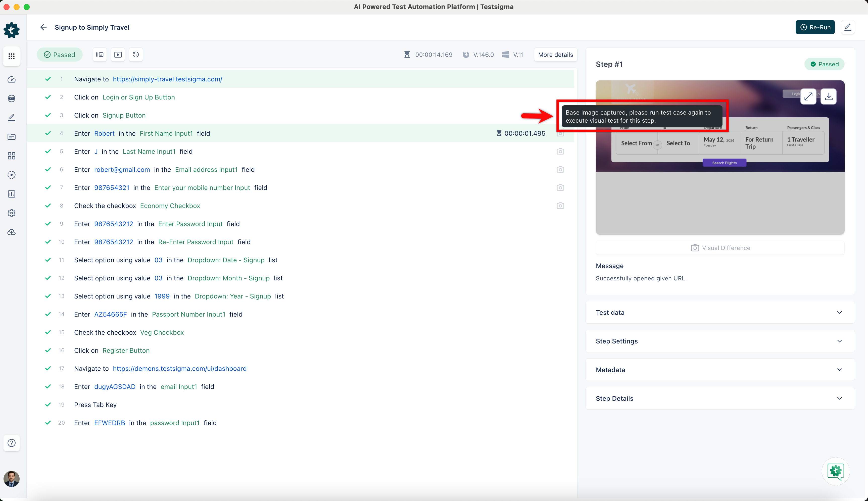The width and height of the screenshot is (868, 501).
Task: Click the First Name Input1 element
Action: pyautogui.click(x=166, y=133)
